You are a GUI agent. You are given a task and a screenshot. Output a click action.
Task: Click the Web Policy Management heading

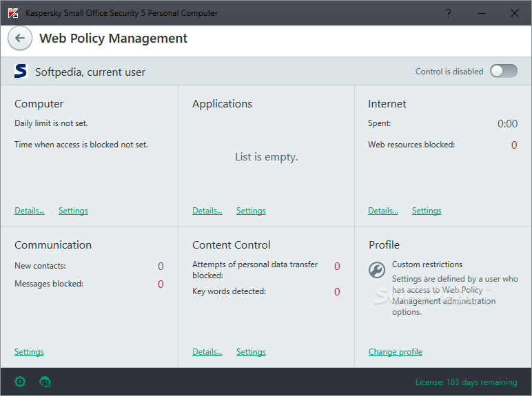(x=113, y=39)
